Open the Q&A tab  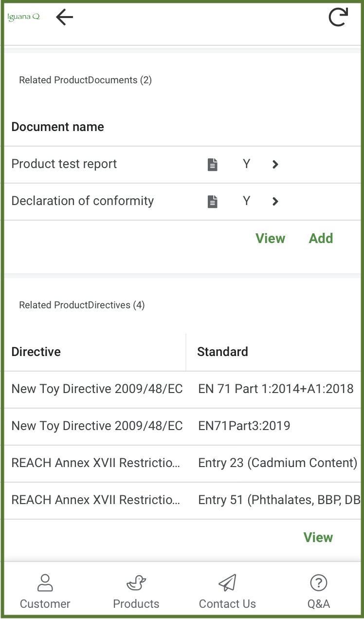coord(319,591)
